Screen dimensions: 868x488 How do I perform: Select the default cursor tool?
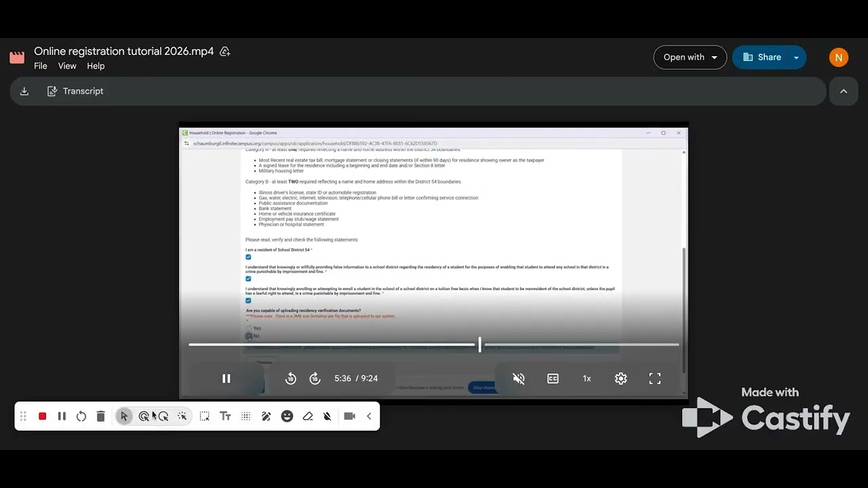coord(124,416)
